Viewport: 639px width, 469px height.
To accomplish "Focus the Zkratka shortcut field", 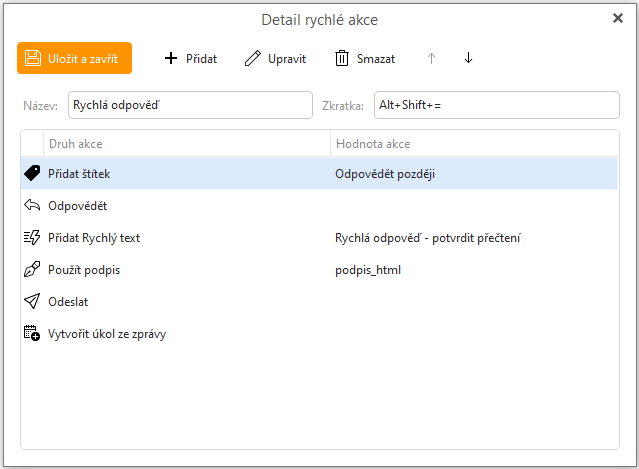I will (x=497, y=105).
